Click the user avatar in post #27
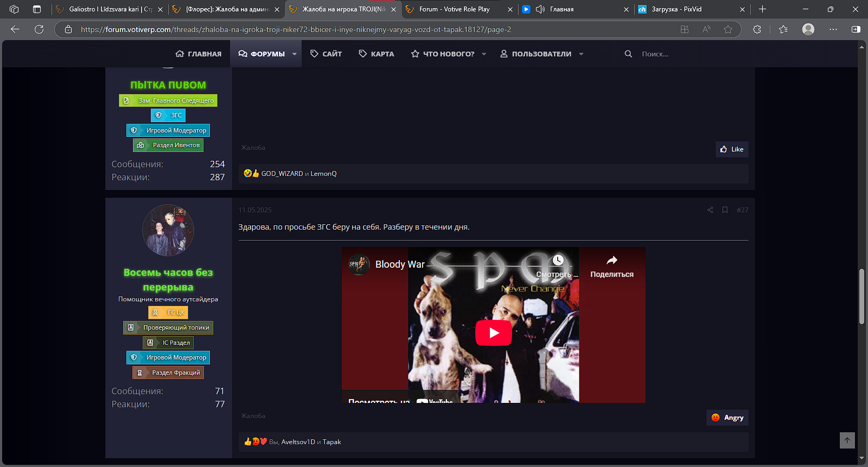868x467 pixels. (168, 230)
